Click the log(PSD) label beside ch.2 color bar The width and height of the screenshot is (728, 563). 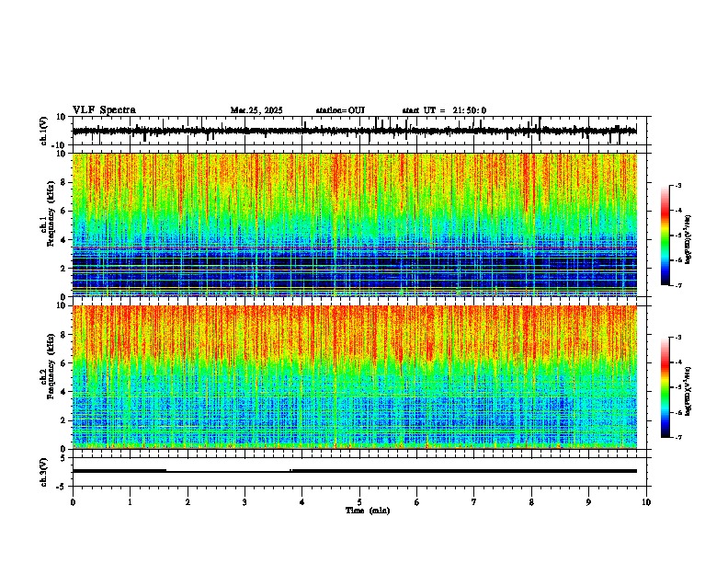pyautogui.click(x=688, y=391)
